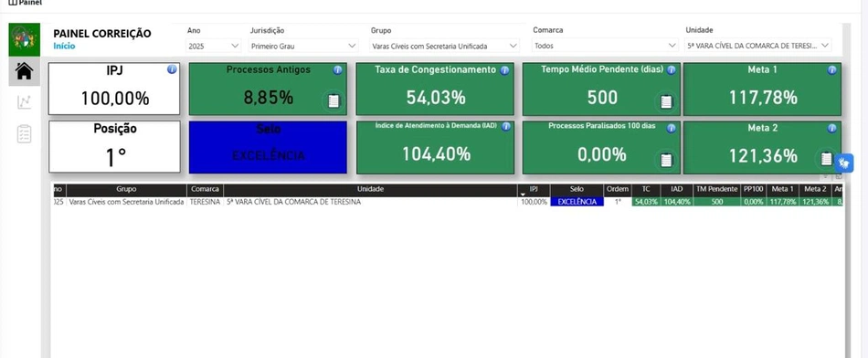Show info for Taxa de Congestionamento card
This screenshot has width=868, height=358.
[x=504, y=70]
